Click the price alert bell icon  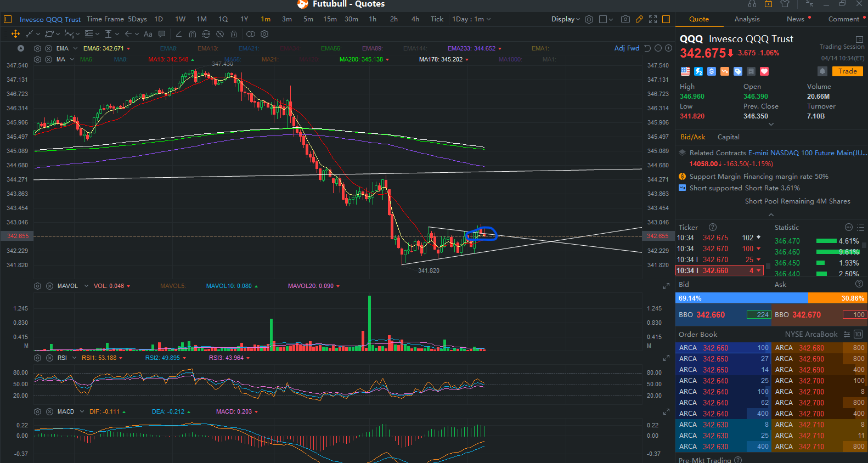click(x=822, y=71)
